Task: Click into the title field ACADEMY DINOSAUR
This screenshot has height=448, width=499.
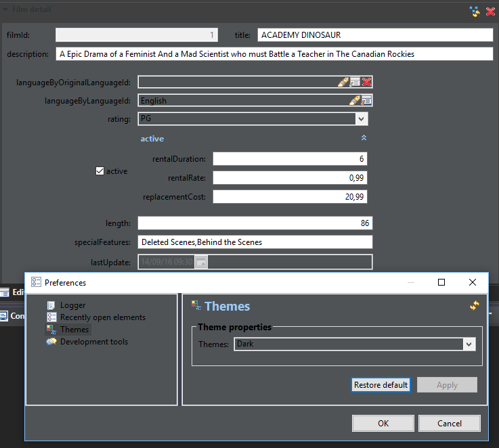Action: click(374, 35)
